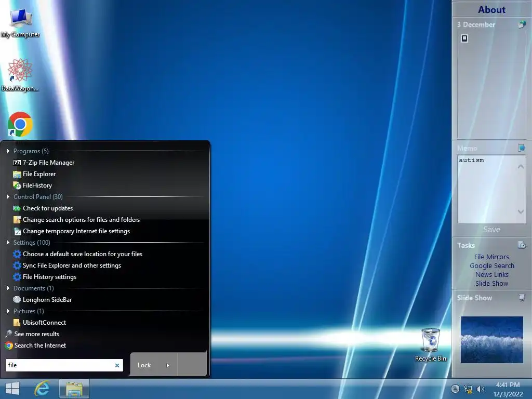Screen dimensions: 532x399
Task: Open the DataWagon desktop shortcut
Action: 20,75
